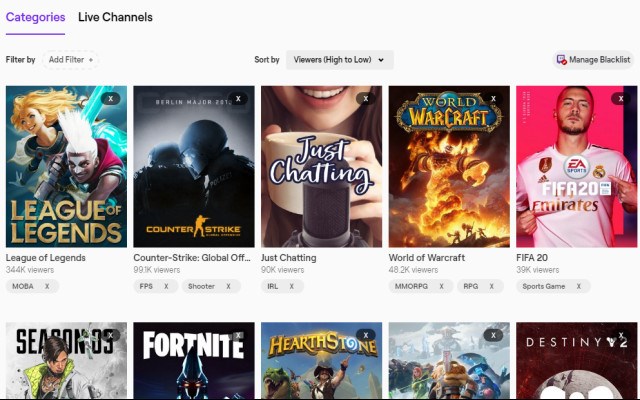Open the Just Chatting cover thumbnail
The image size is (640, 400).
click(322, 167)
